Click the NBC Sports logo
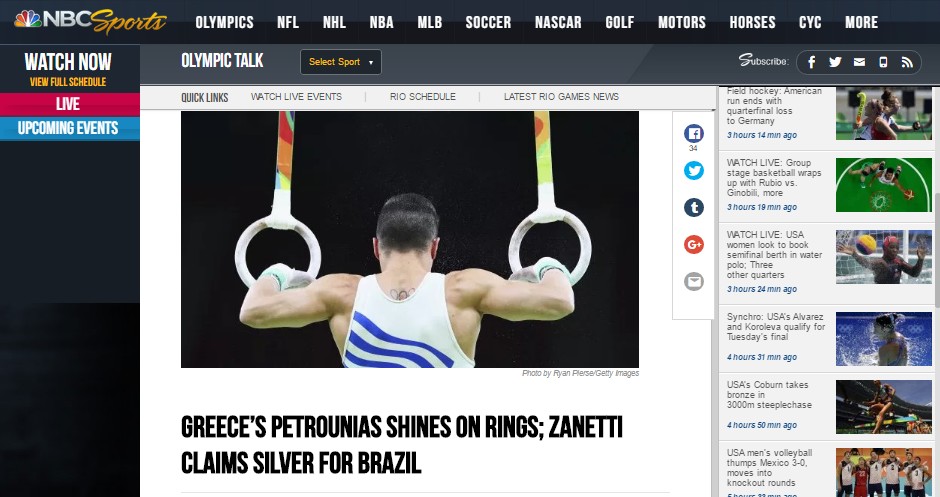Viewport: 940px width, 497px height. click(x=90, y=22)
